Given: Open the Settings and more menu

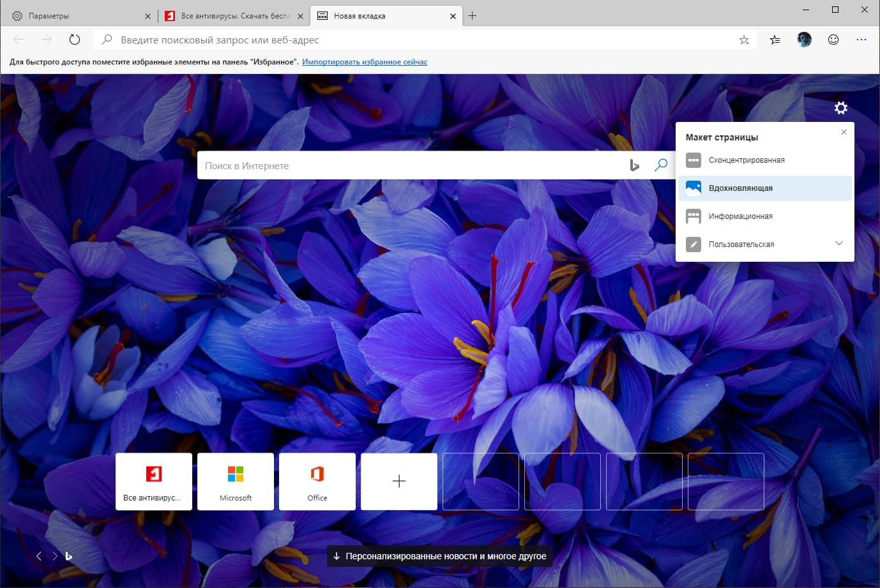Looking at the screenshot, I should point(861,39).
